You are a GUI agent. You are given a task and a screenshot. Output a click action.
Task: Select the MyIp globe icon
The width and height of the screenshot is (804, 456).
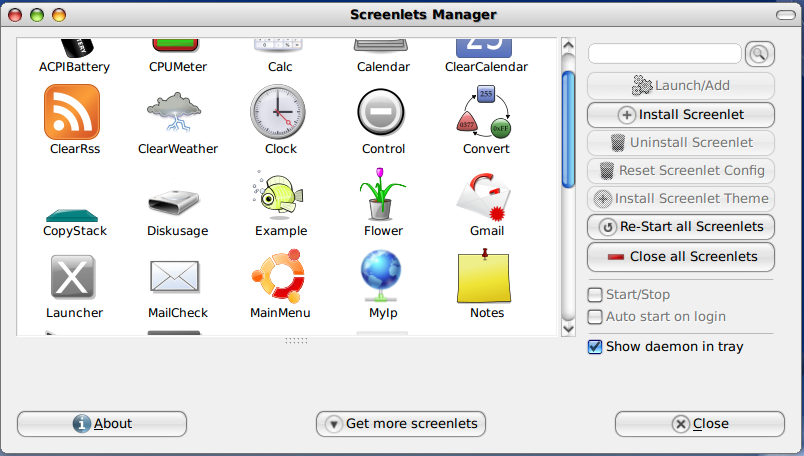click(x=381, y=276)
